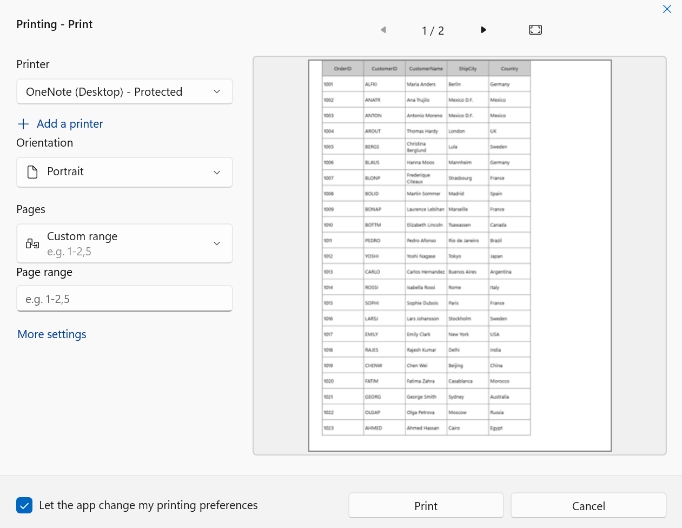Click the Print button
The image size is (682, 528).
[426, 506]
